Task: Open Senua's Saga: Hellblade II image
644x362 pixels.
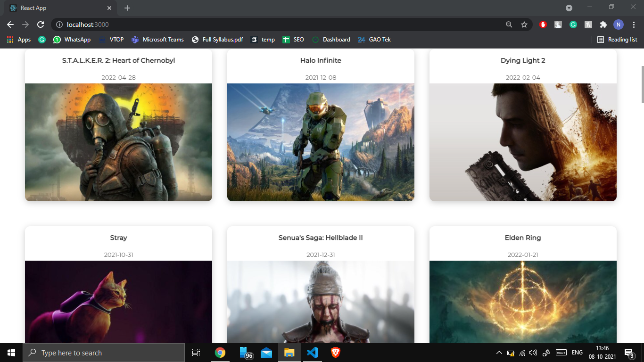Action: 321,302
